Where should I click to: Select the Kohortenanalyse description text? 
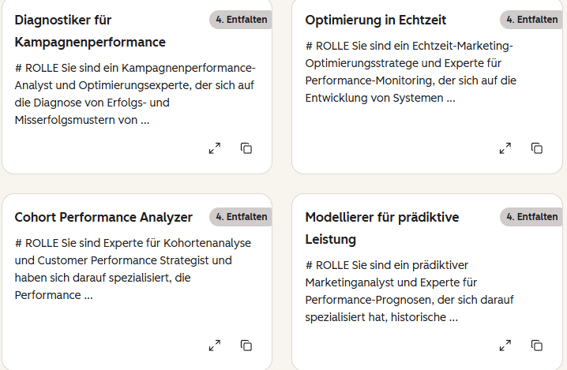tap(133, 269)
